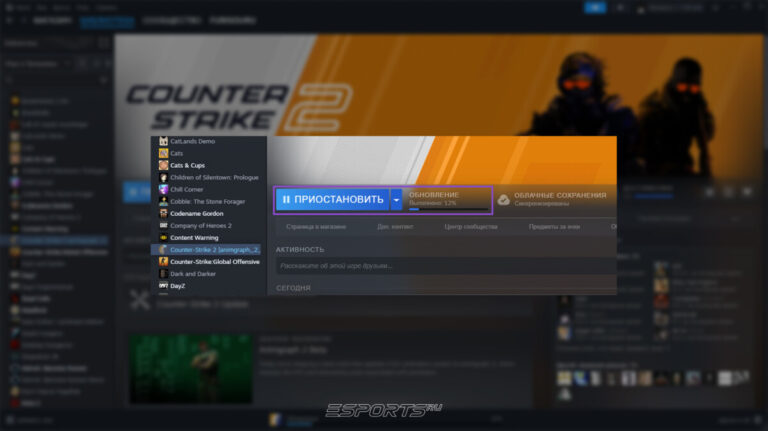Image resolution: width=768 pixels, height=431 pixels.
Task: Click the cloud saves icon
Action: coord(504,200)
